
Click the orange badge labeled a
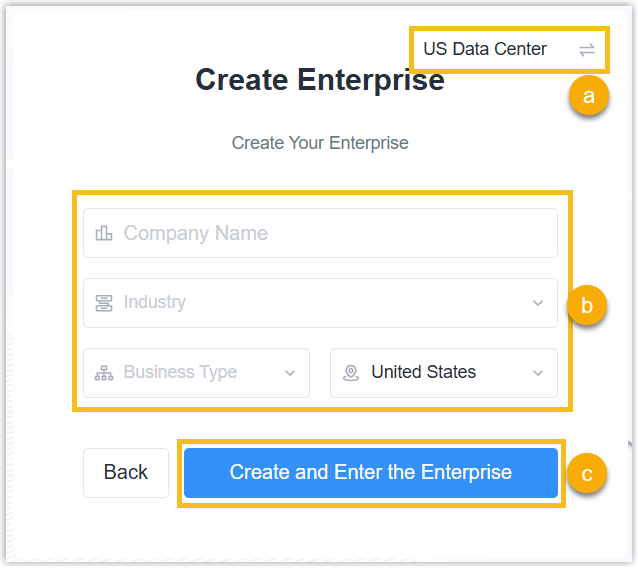588,96
